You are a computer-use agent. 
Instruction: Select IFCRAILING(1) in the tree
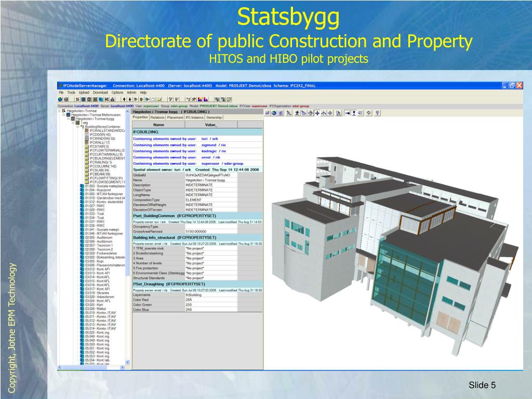[101, 162]
